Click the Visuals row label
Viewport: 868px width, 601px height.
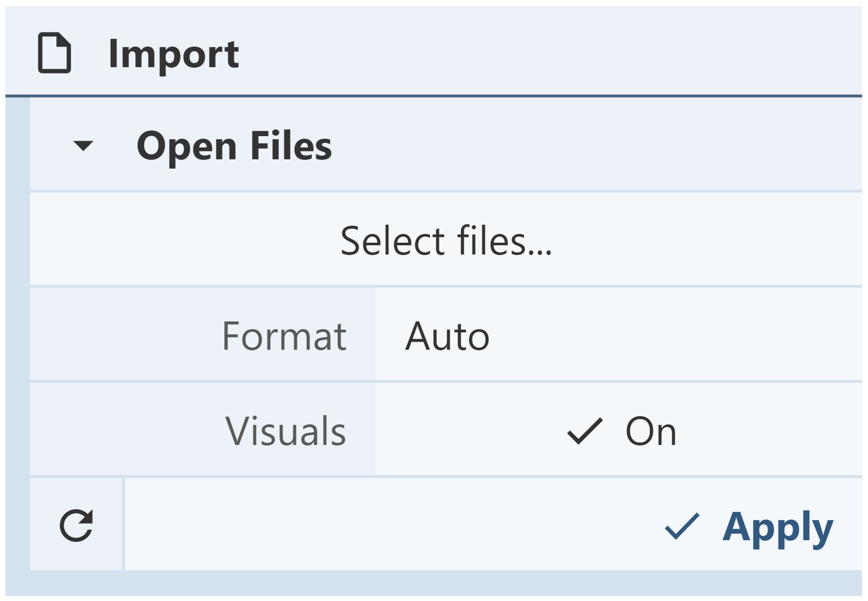pos(285,431)
